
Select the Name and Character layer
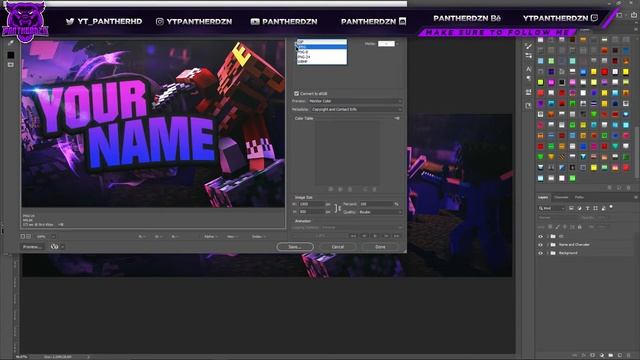[x=574, y=244]
